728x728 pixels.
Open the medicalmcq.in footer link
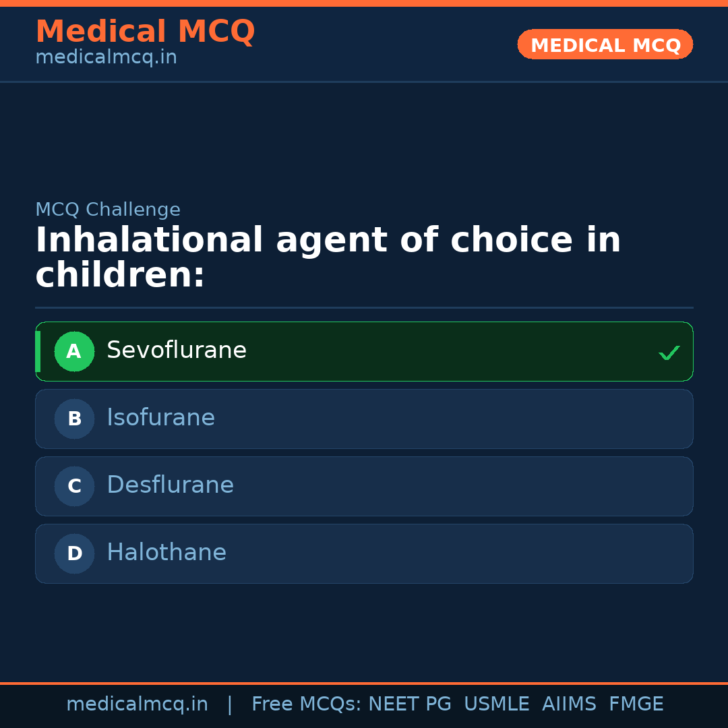(x=137, y=704)
